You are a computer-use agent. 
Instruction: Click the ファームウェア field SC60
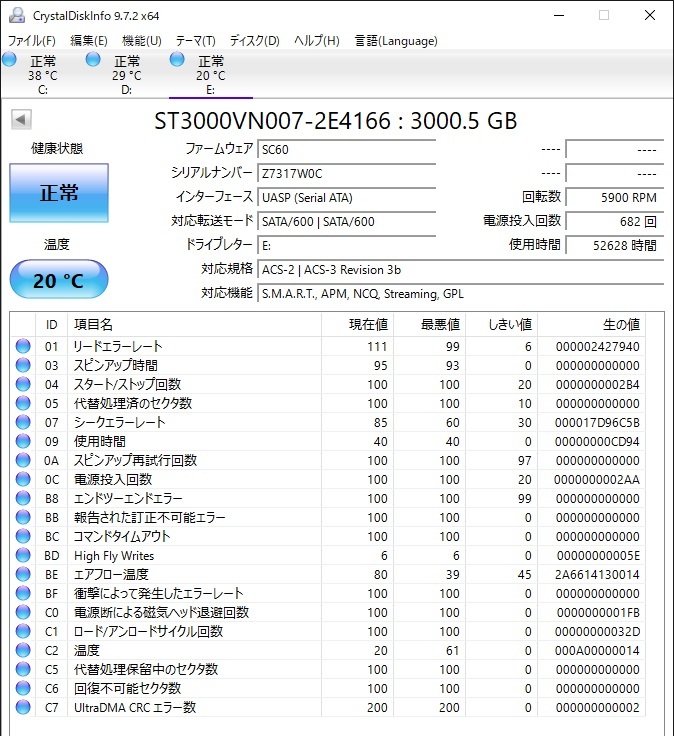click(x=346, y=149)
